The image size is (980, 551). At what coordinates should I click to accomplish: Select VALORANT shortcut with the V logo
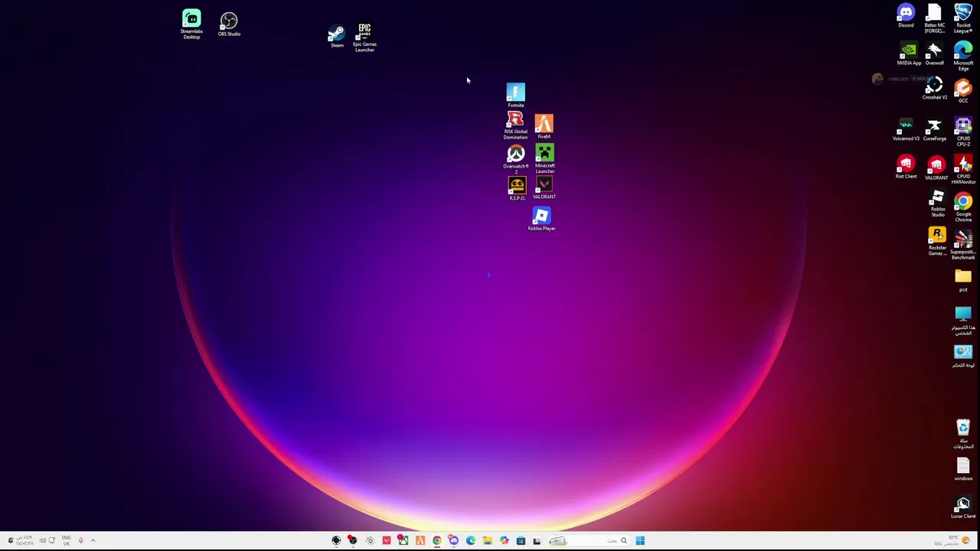[544, 187]
